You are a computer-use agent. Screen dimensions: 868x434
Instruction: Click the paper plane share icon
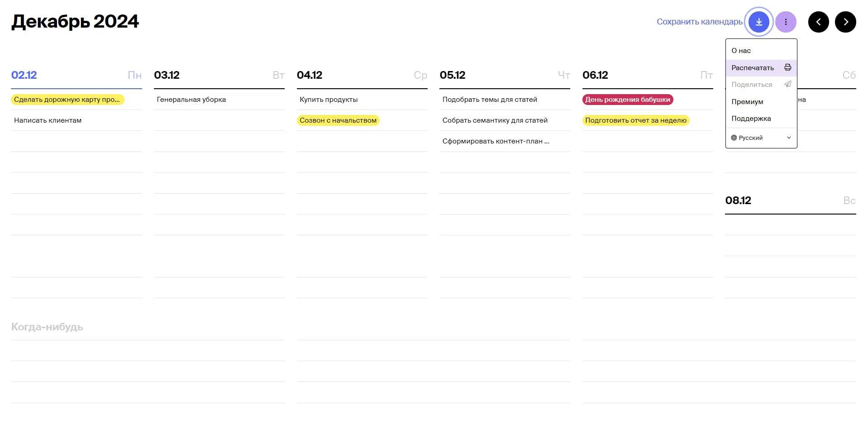tap(787, 84)
